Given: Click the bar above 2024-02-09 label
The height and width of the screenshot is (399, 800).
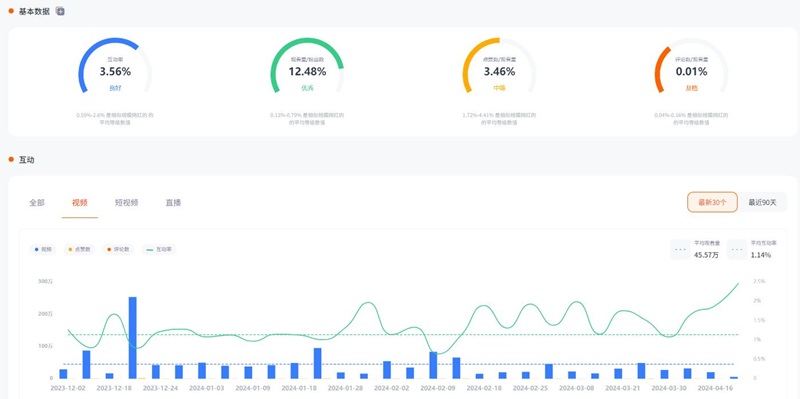Looking at the screenshot, I should tap(433, 365).
